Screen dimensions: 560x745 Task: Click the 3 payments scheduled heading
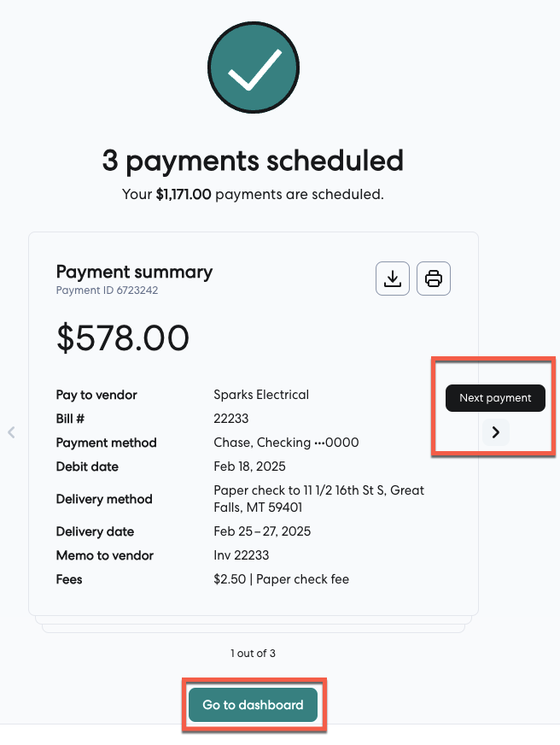click(x=253, y=161)
